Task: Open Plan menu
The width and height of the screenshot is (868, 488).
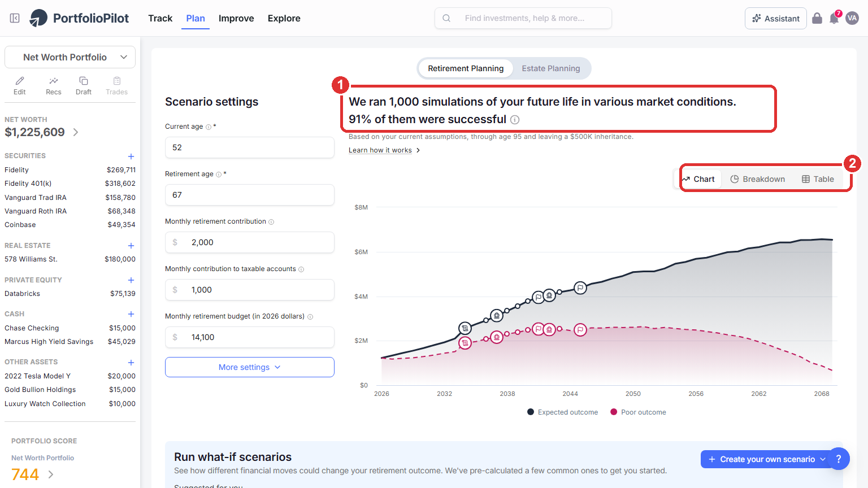Action: tap(196, 18)
